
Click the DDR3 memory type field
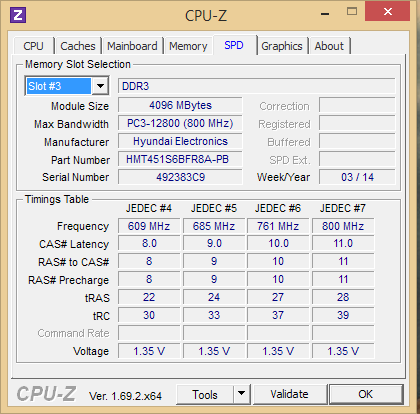257,86
